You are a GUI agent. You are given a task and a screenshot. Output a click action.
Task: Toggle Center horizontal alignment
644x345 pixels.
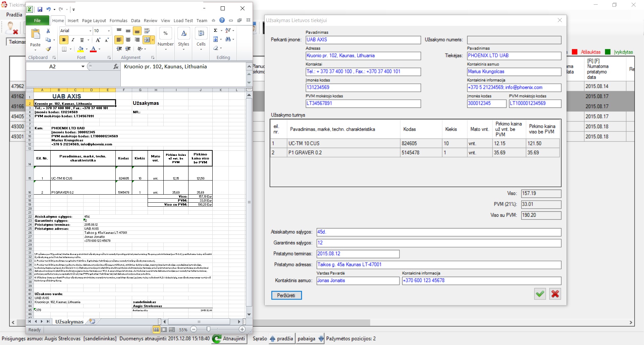[x=128, y=40]
